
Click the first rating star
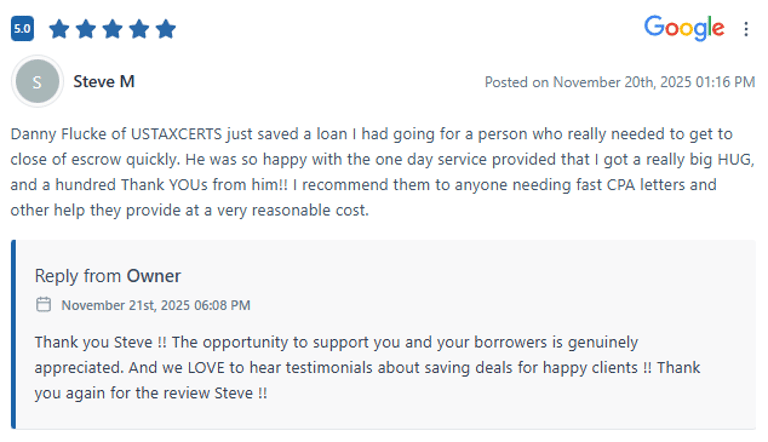click(59, 29)
